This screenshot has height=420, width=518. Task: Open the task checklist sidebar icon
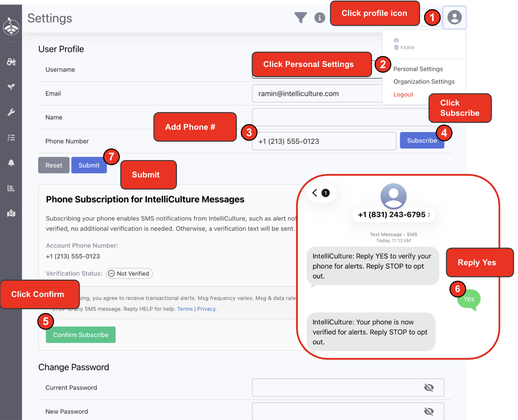[x=11, y=137]
